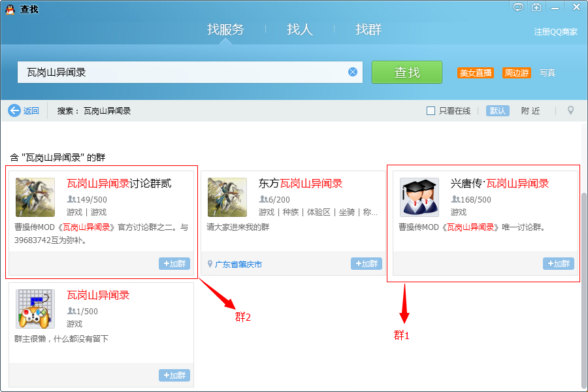Switch to the 找服务 tab

click(225, 29)
